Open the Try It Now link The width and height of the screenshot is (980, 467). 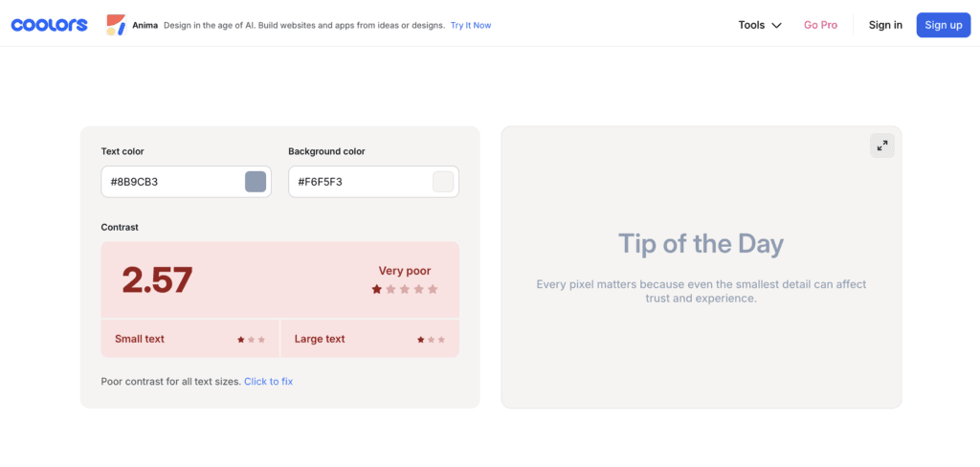[x=471, y=25]
